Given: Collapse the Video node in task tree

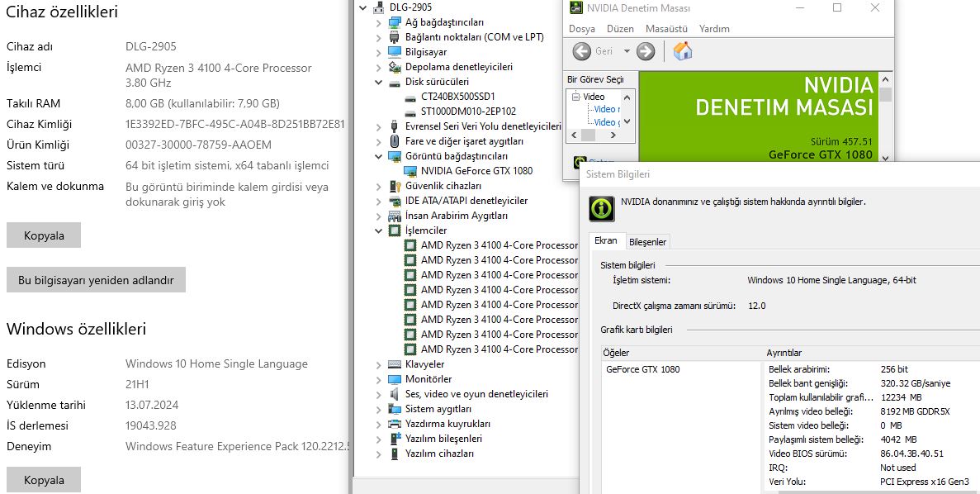Looking at the screenshot, I should [x=575, y=97].
